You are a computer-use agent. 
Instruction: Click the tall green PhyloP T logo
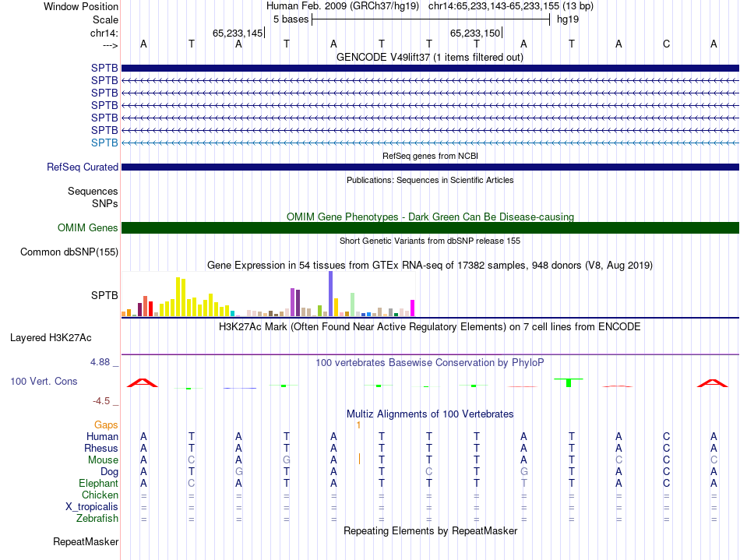pyautogui.click(x=569, y=382)
